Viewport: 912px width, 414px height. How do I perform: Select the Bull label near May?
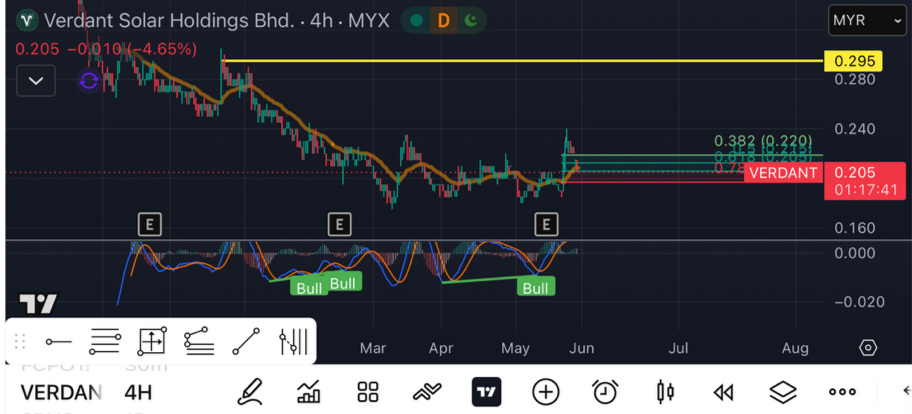coord(536,287)
